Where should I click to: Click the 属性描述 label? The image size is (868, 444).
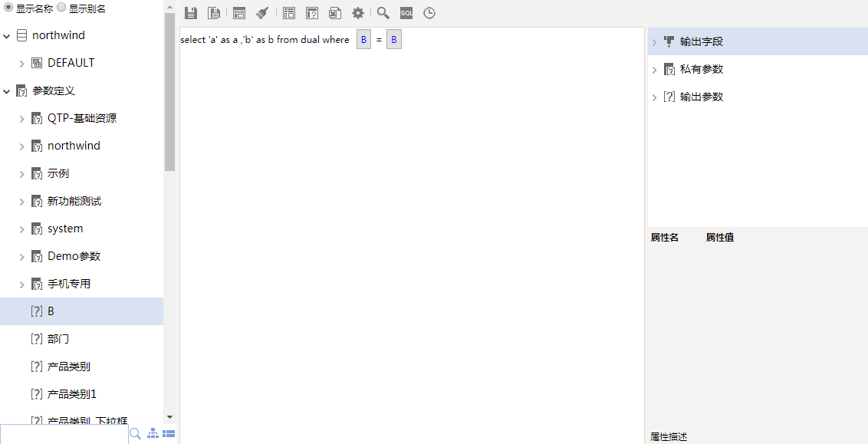pos(668,437)
